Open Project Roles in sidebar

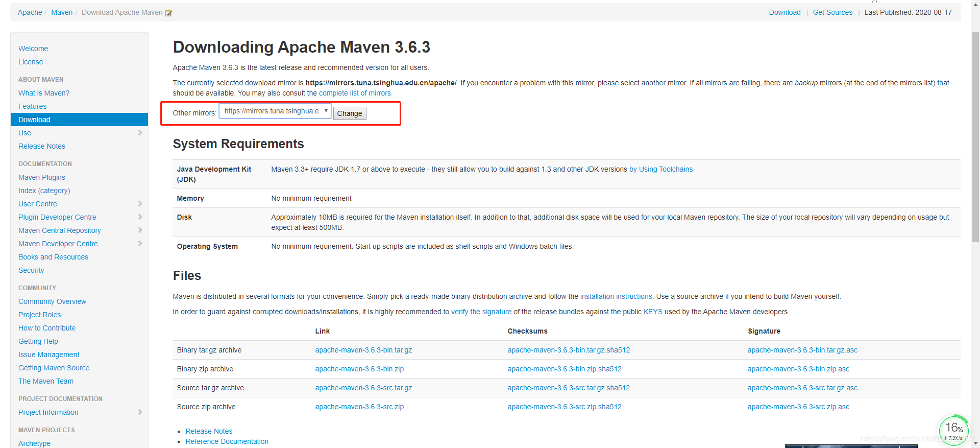tap(40, 315)
